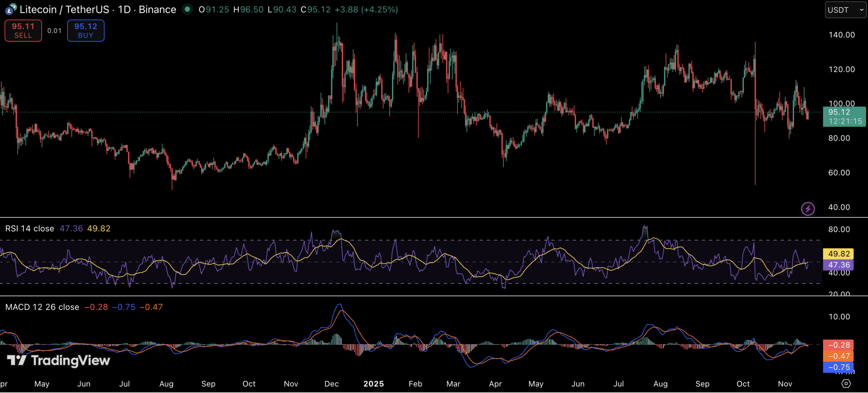868x393 pixels.
Task: Click the 0.01 spread value
Action: [54, 31]
